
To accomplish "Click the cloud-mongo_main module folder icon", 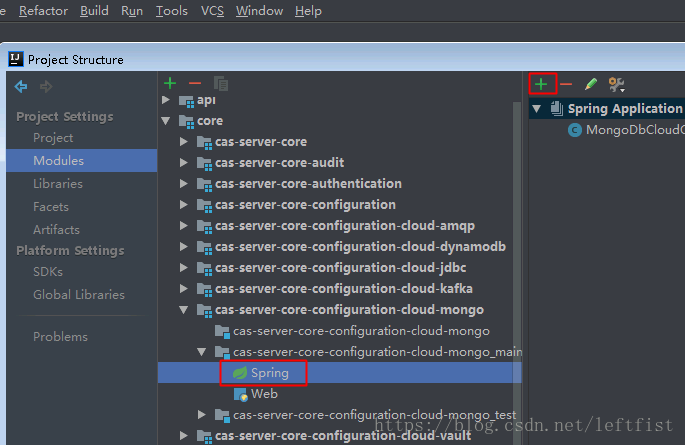I will point(222,352).
